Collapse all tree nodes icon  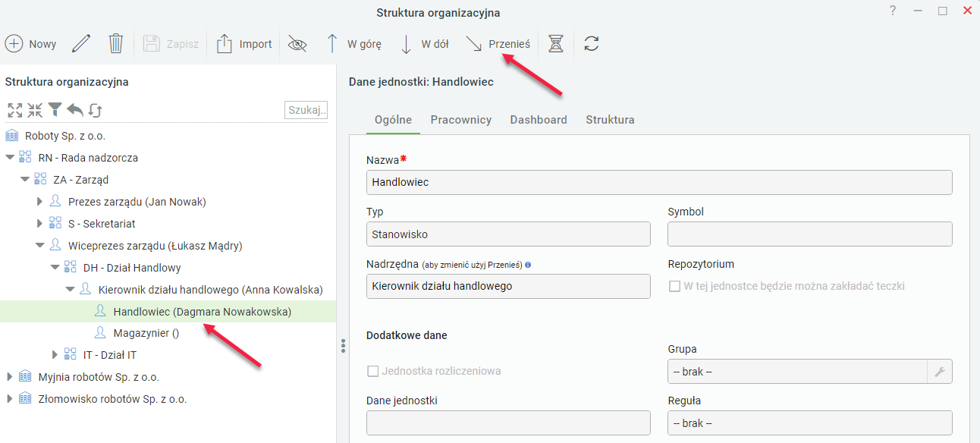(35, 110)
